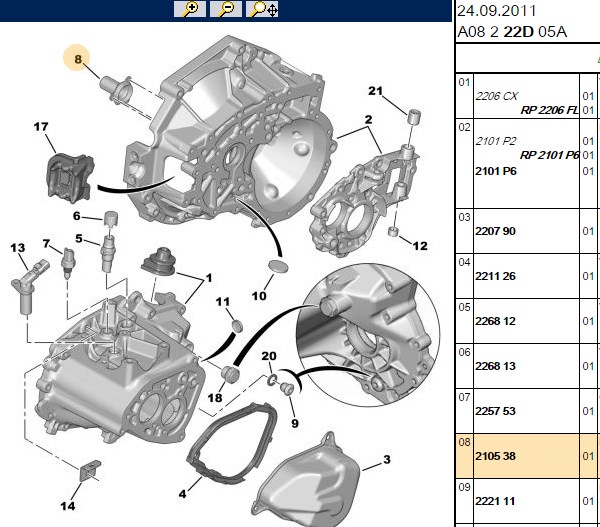The height and width of the screenshot is (527, 600).
Task: Click quantity 01 in the 2105 38 row
Action: click(x=588, y=456)
